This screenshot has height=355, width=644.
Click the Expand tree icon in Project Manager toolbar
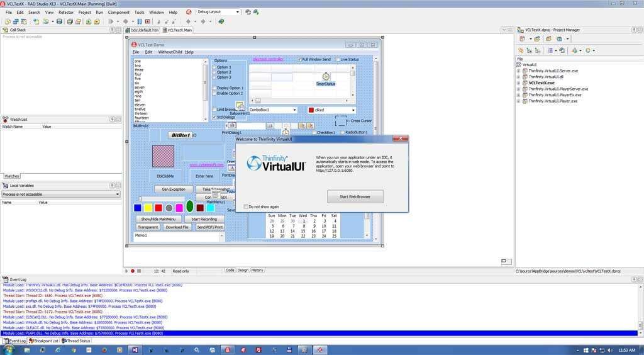[530, 50]
